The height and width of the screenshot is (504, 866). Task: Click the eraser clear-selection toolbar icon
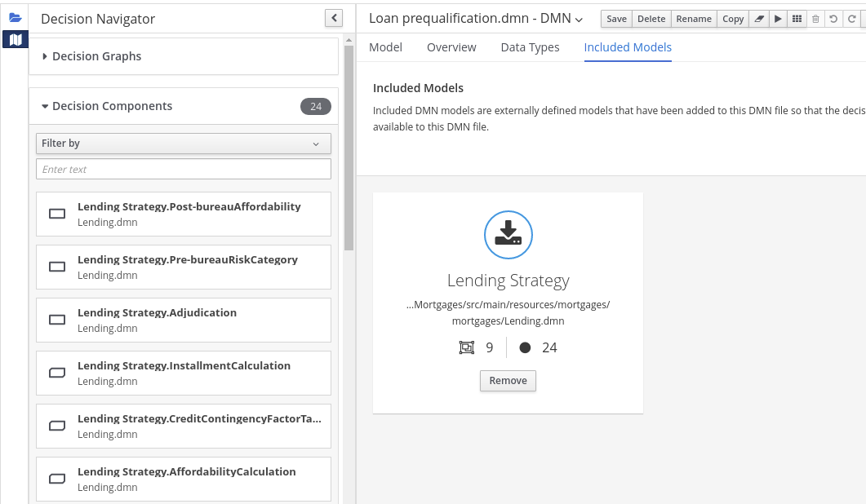click(759, 19)
